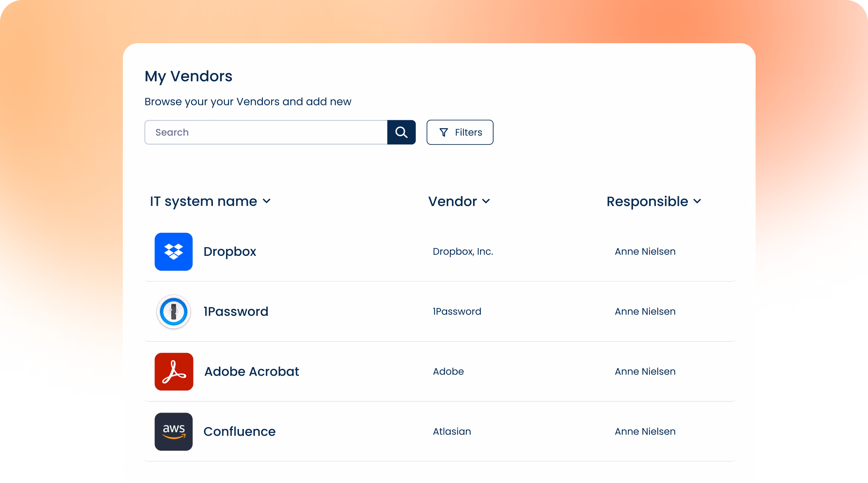Select vendor cell Dropbox, Inc.
The image size is (868, 483).
[463, 251]
